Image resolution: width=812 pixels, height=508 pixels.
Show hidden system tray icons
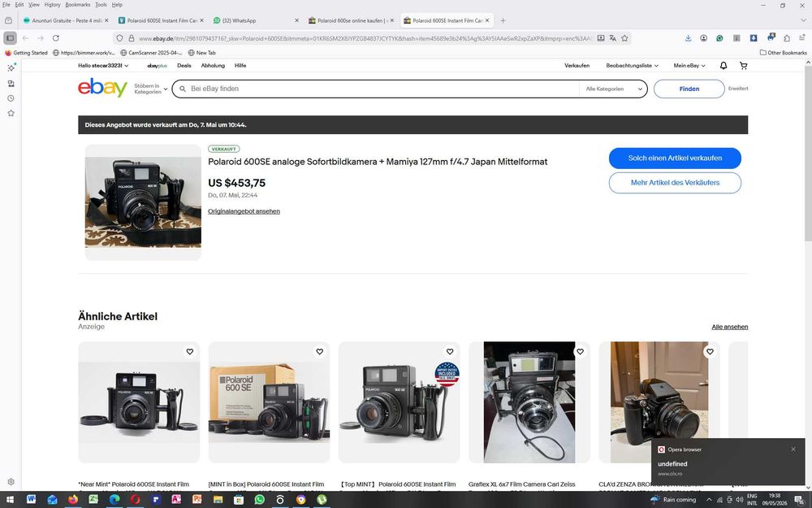coord(708,500)
